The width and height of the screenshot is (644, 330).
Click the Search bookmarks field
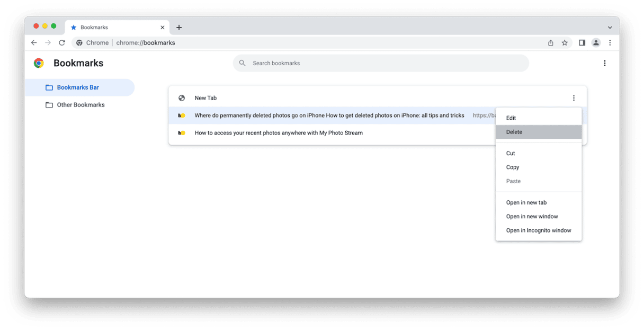(x=381, y=63)
